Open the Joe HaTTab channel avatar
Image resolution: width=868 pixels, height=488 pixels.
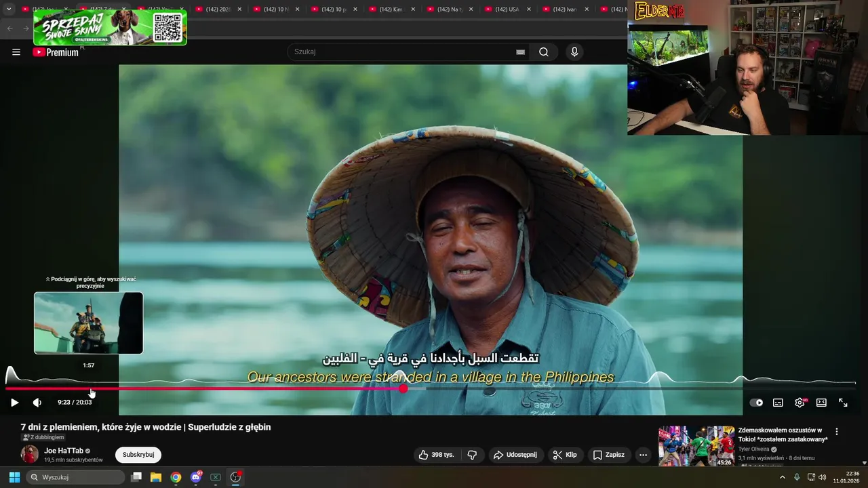pos(30,454)
